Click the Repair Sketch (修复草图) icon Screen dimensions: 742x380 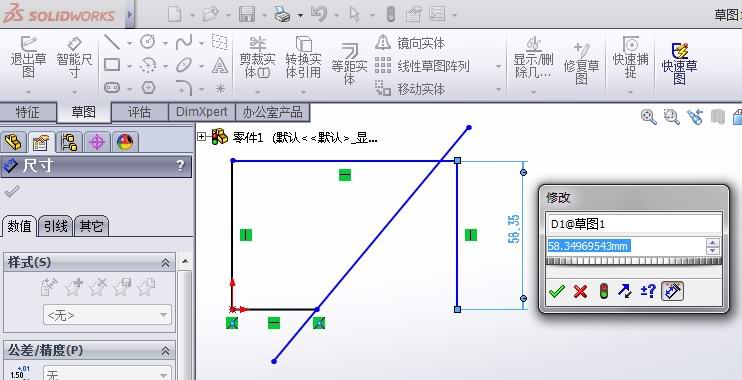click(582, 50)
